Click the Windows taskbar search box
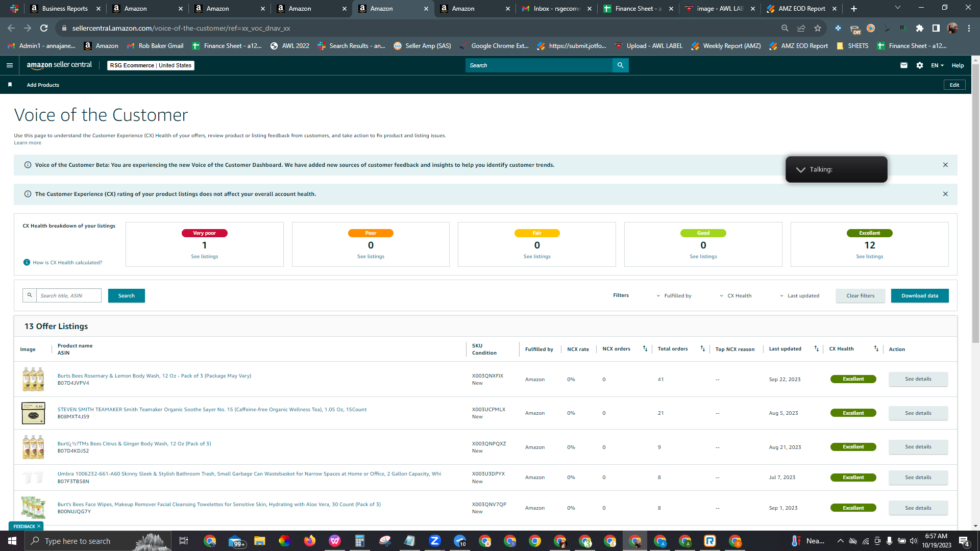The width and height of the screenshot is (980, 551). tap(98, 541)
